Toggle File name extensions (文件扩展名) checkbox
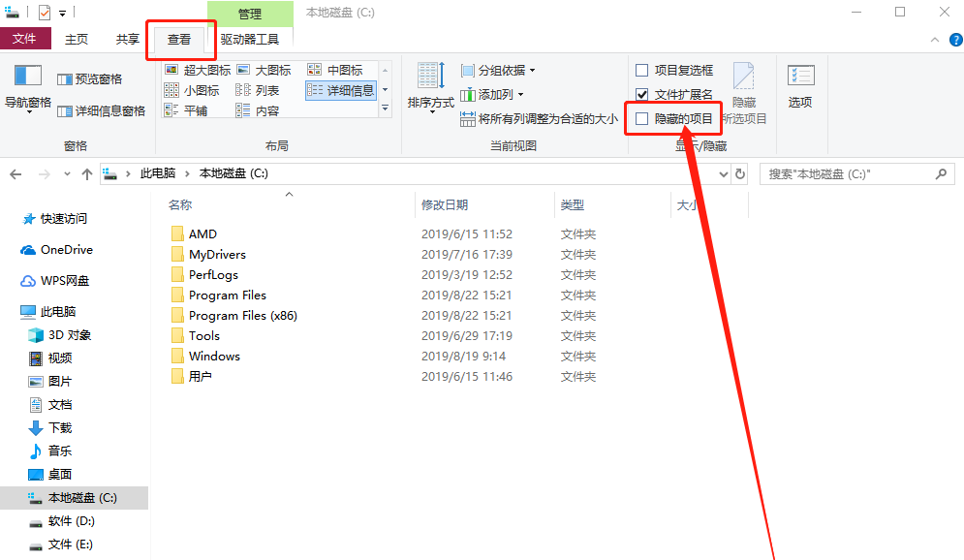The image size is (964, 560). click(674, 94)
